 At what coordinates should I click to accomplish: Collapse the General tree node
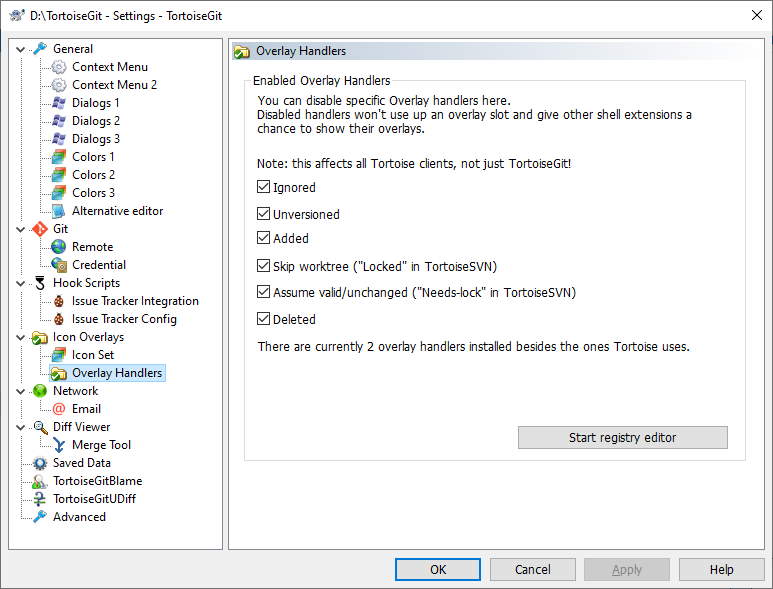click(21, 49)
